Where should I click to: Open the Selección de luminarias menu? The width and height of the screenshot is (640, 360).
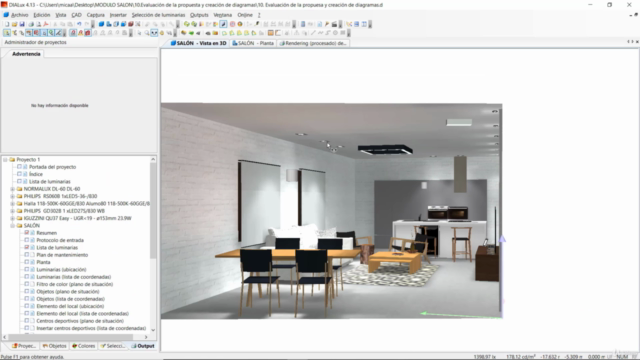tap(158, 15)
